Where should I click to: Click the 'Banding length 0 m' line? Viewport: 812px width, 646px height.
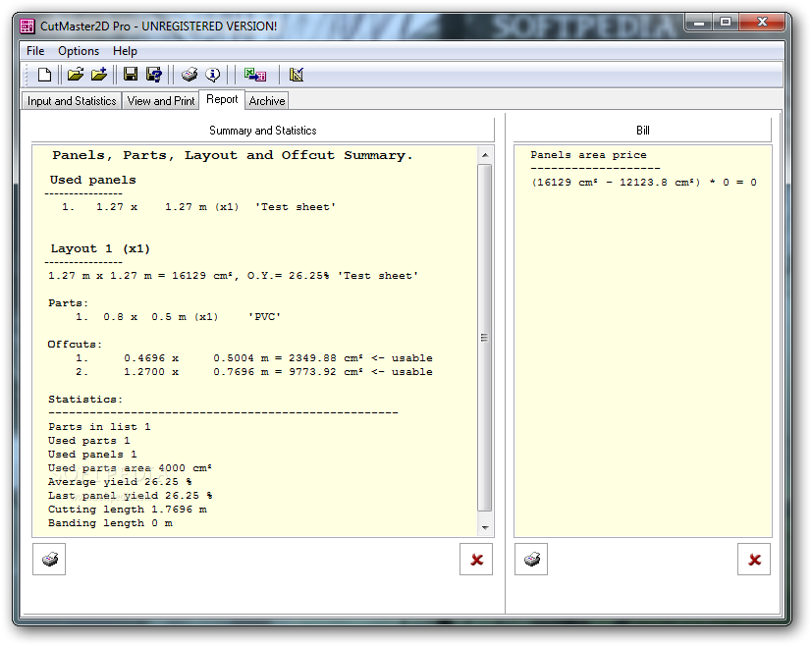pyautogui.click(x=110, y=523)
